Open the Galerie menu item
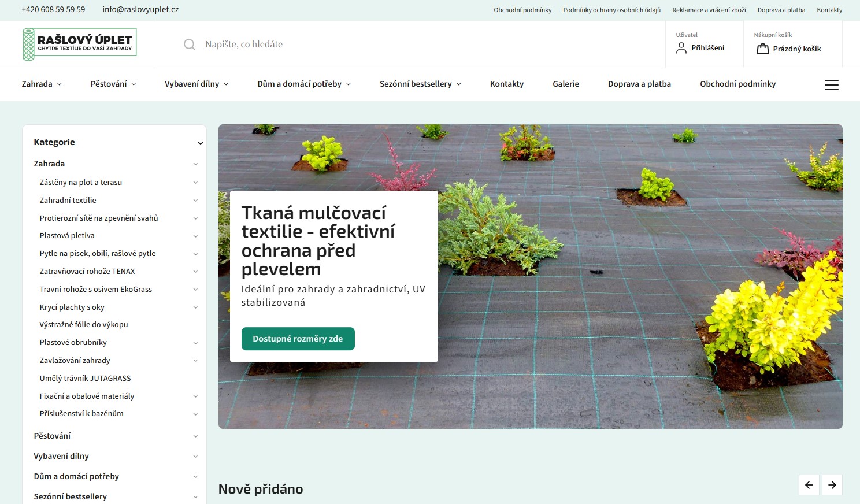Screen dimensions: 860x504 (x=565, y=84)
